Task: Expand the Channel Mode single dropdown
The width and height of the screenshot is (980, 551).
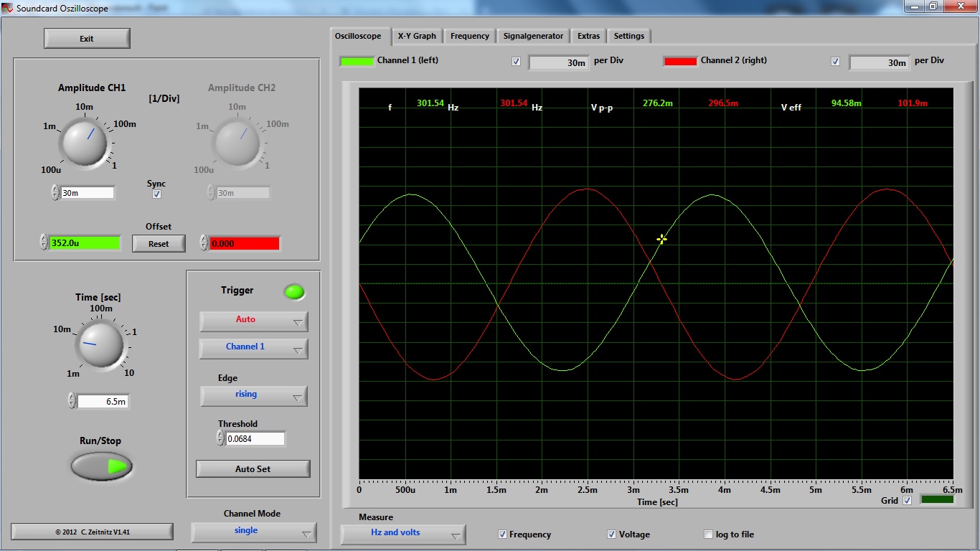Action: (x=253, y=532)
